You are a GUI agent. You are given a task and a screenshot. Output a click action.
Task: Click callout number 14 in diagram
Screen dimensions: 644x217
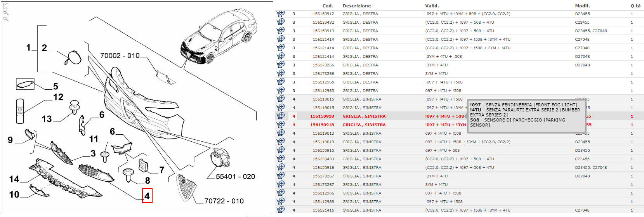tap(14, 179)
